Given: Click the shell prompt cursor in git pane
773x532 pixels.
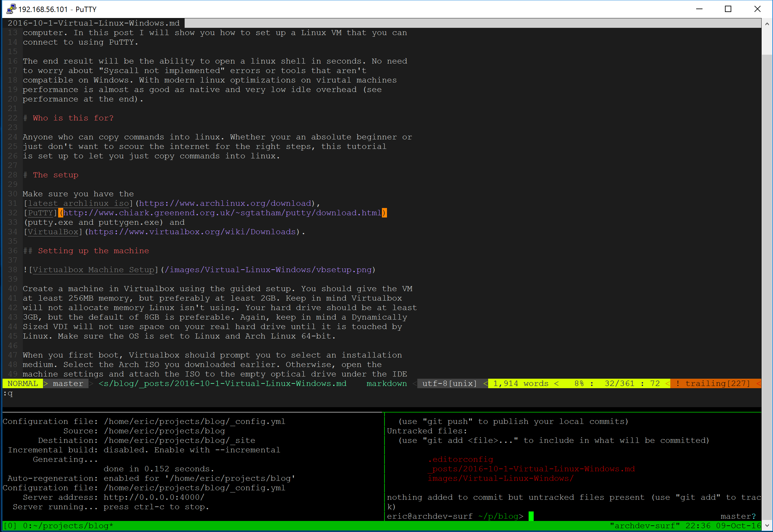Looking at the screenshot, I should click(x=531, y=516).
